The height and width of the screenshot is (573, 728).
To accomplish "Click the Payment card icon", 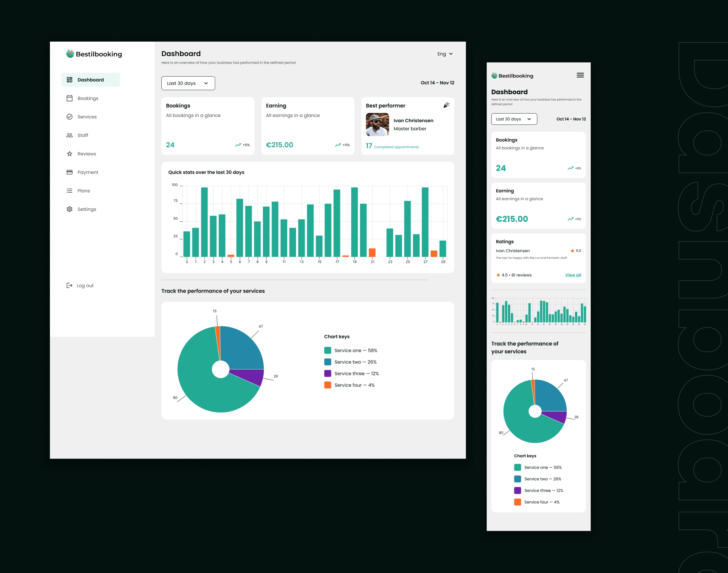I will pos(69,172).
